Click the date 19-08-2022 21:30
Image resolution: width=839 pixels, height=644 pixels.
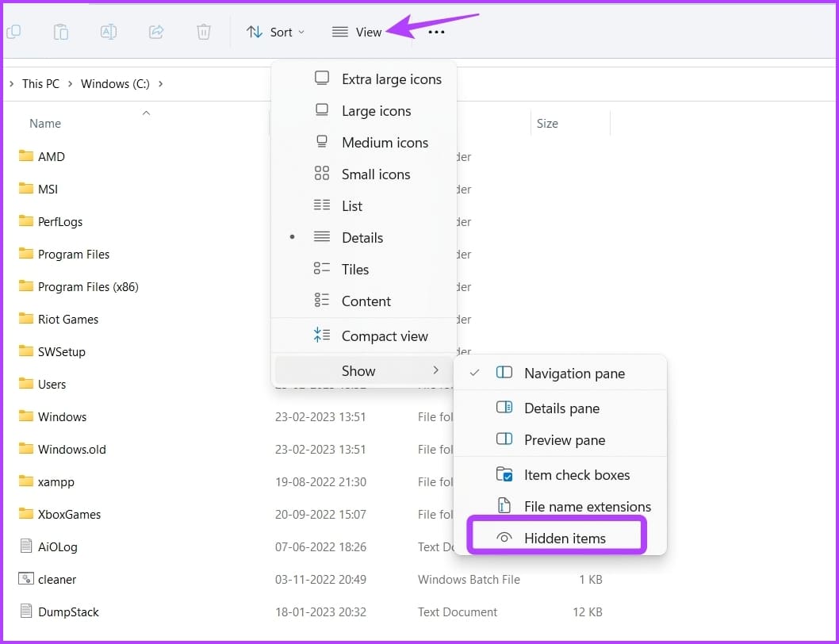[320, 481]
